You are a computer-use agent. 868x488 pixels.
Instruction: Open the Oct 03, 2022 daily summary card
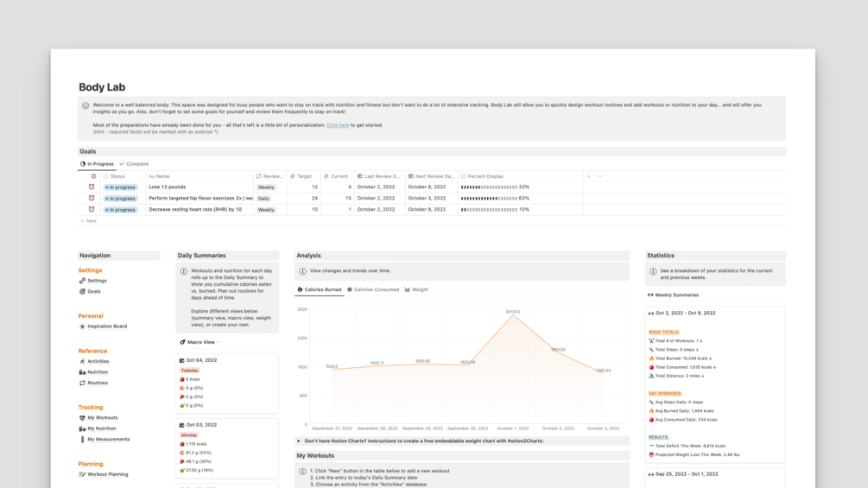coord(227,447)
